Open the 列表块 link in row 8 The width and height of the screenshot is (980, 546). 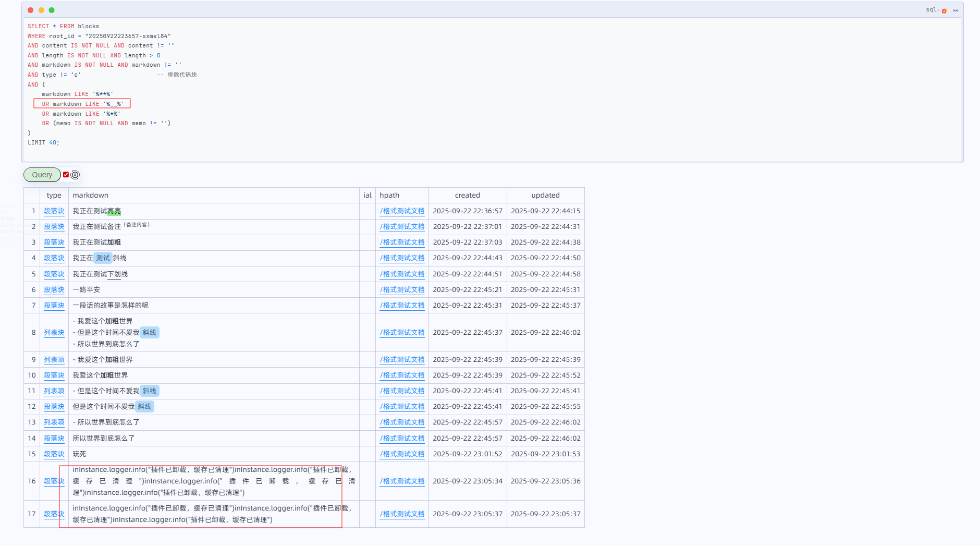[54, 333]
